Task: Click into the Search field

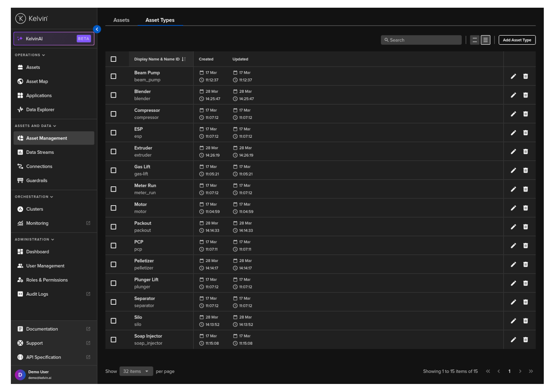Action: [x=421, y=40]
